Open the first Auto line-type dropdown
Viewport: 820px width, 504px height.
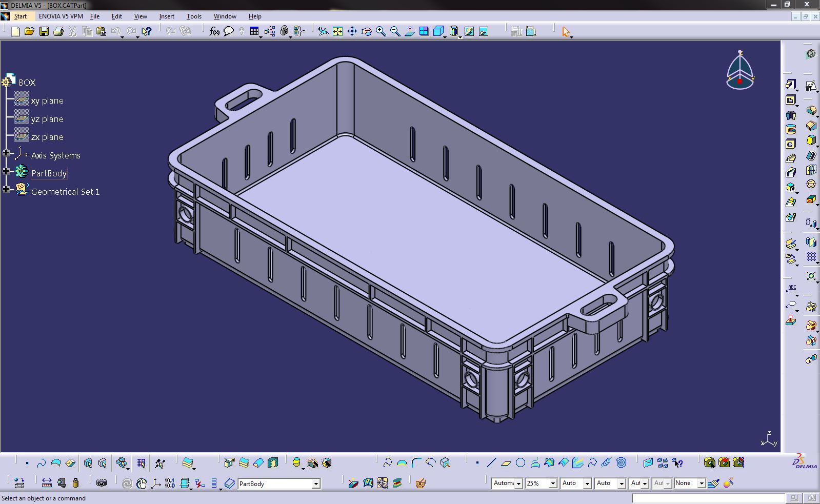(587, 483)
